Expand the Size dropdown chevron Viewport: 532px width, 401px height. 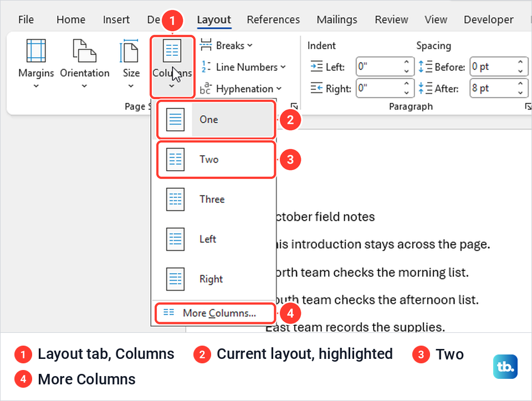click(x=131, y=86)
